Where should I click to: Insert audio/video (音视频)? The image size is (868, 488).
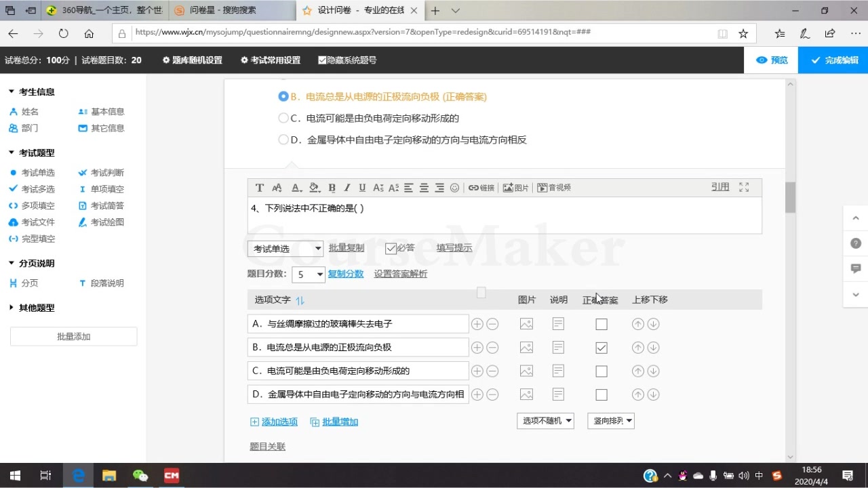pyautogui.click(x=554, y=188)
